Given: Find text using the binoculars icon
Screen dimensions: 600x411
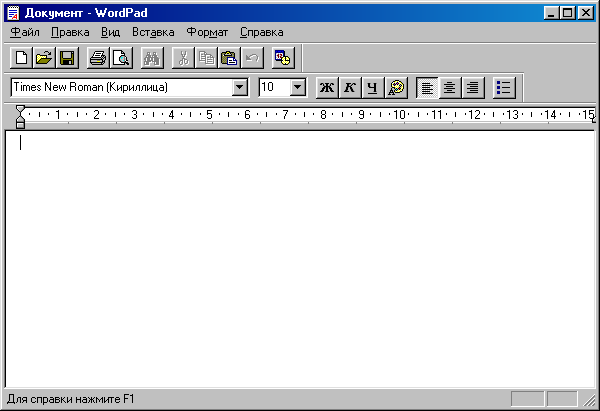Looking at the screenshot, I should pos(152,58).
